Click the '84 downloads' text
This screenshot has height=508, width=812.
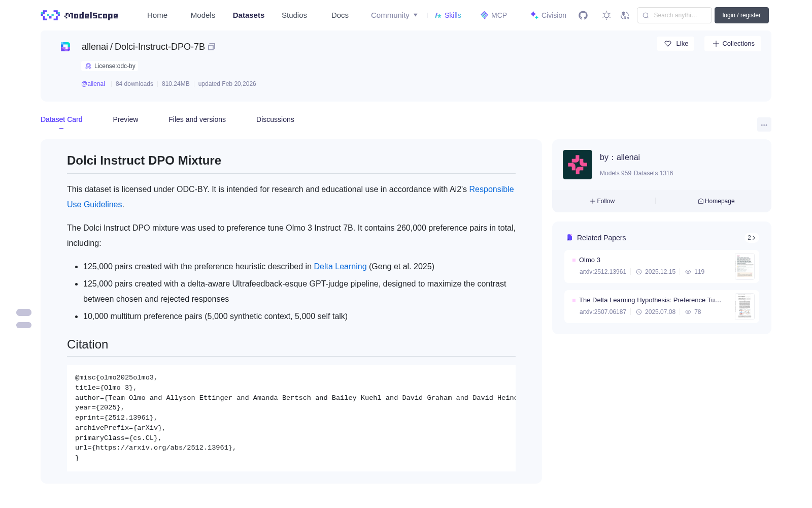point(134,84)
